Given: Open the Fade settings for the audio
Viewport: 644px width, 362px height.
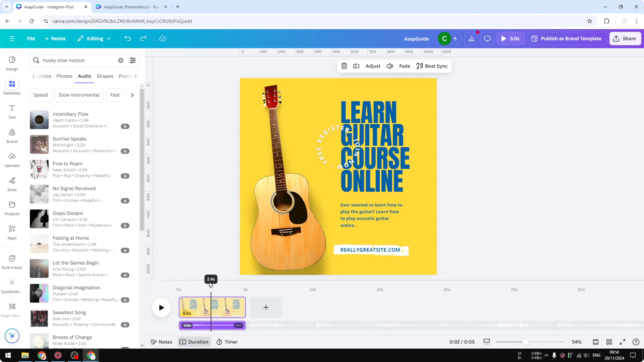Looking at the screenshot, I should pyautogui.click(x=404, y=66).
